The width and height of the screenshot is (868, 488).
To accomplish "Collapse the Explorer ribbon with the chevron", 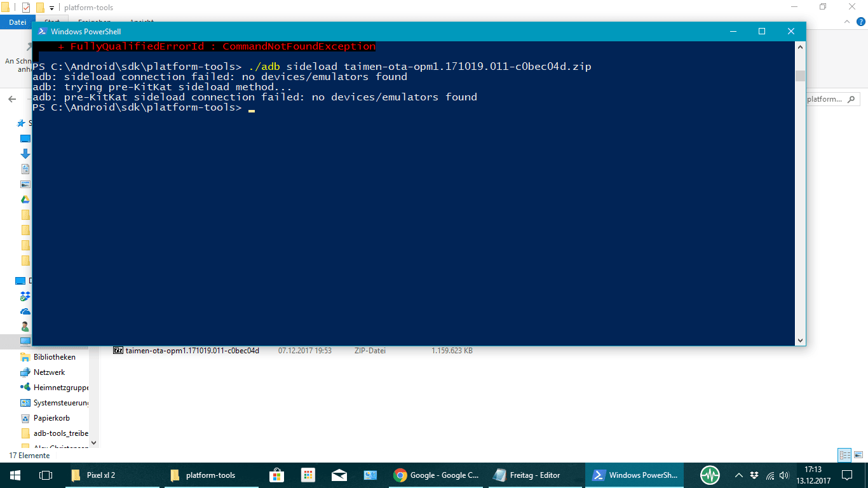I will click(x=847, y=23).
